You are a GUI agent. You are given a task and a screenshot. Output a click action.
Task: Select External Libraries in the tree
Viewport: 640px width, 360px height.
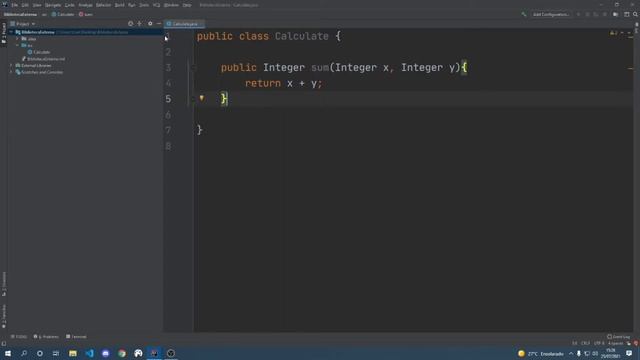point(36,65)
